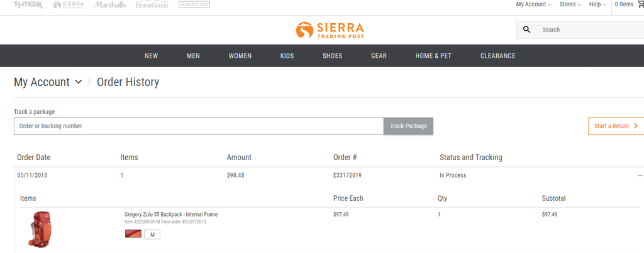Image resolution: width=644 pixels, height=253 pixels.
Task: Click Start a Return button
Action: coord(616,126)
